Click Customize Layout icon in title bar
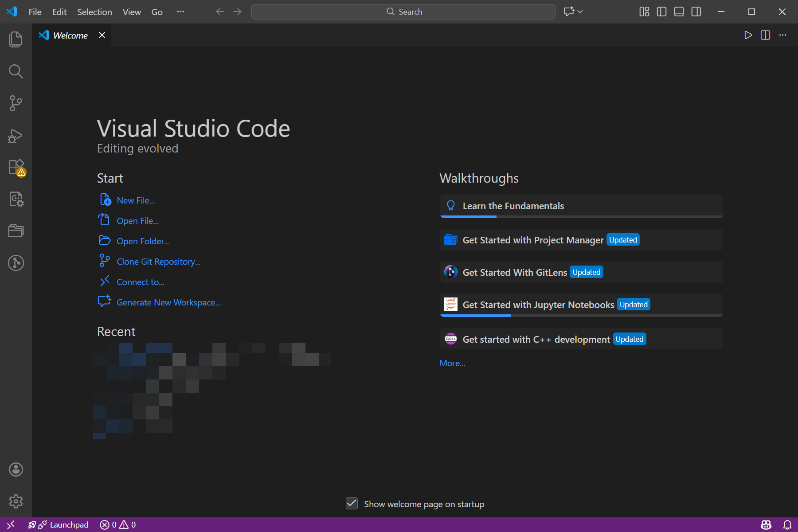 coord(644,12)
